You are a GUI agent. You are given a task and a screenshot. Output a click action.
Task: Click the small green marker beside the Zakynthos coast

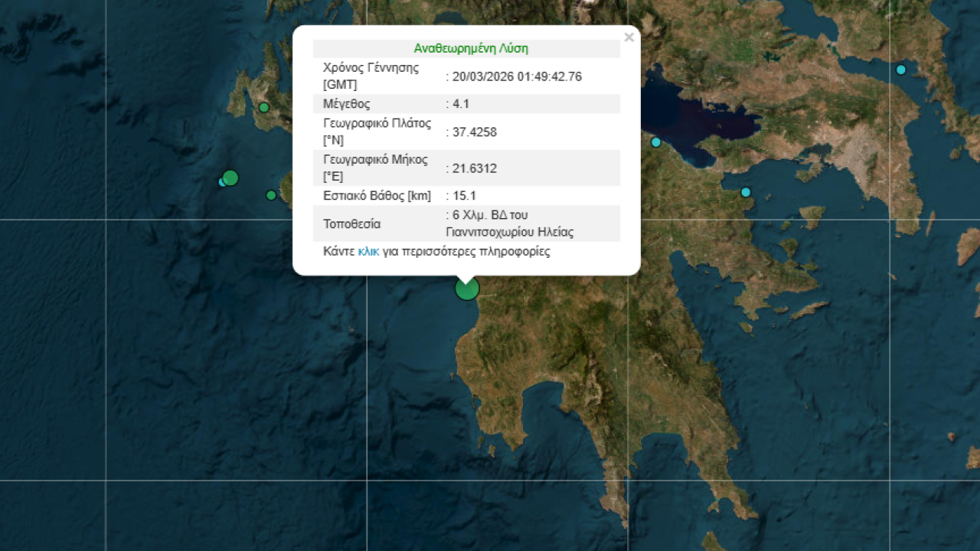pyautogui.click(x=271, y=195)
